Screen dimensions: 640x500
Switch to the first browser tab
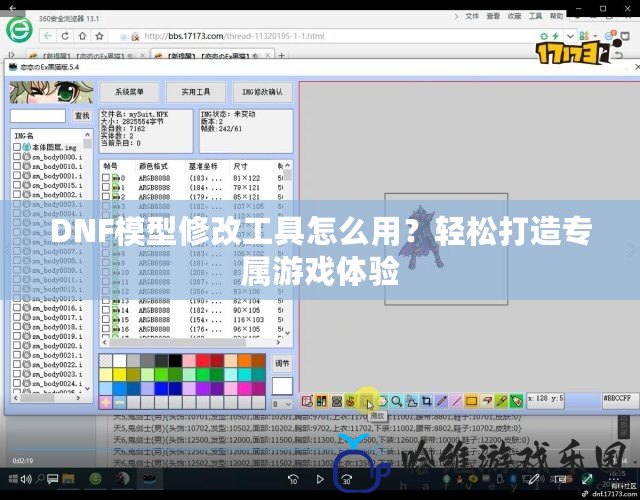click(87, 56)
